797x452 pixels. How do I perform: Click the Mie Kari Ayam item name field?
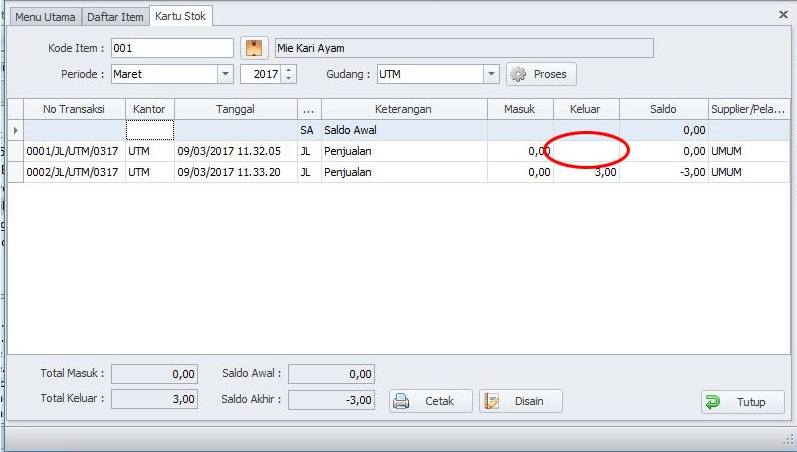464,48
